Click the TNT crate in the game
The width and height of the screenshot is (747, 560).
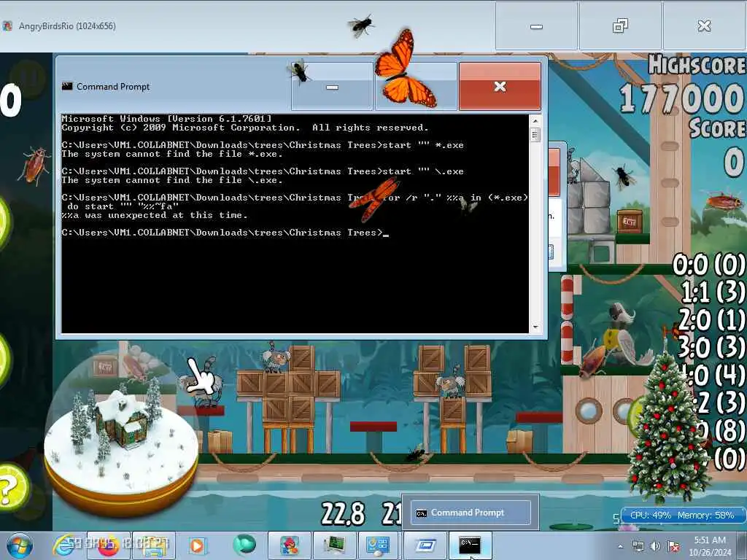[630, 221]
